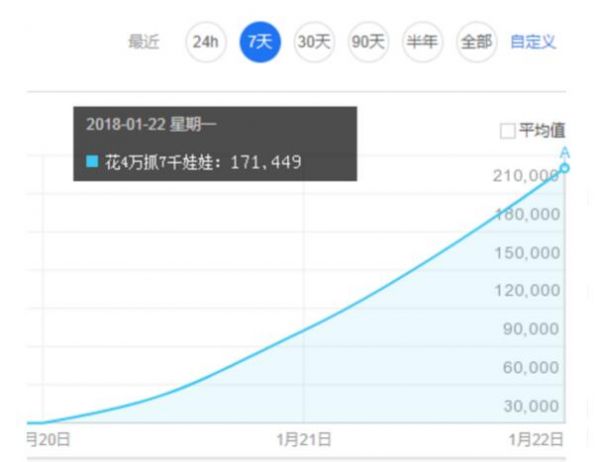600x462 pixels.
Task: Click the 1月21日 x-axis label
Action: 305,439
